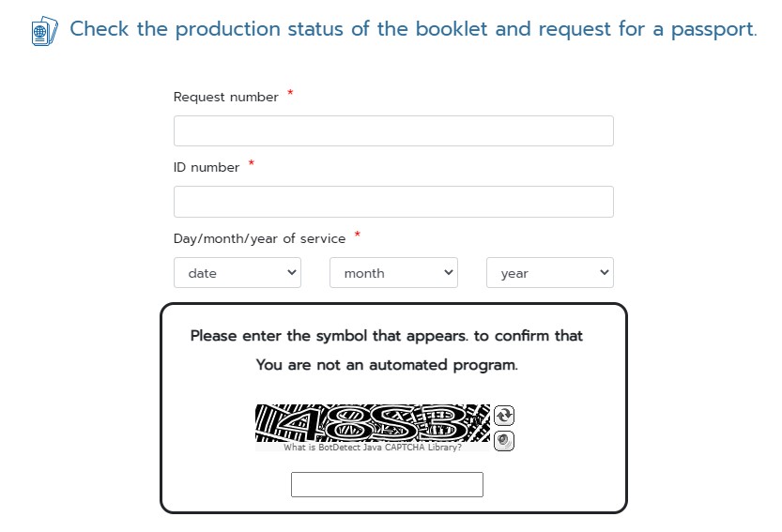Click the 'not an automated program' text
This screenshot has width=782, height=532.
(387, 365)
